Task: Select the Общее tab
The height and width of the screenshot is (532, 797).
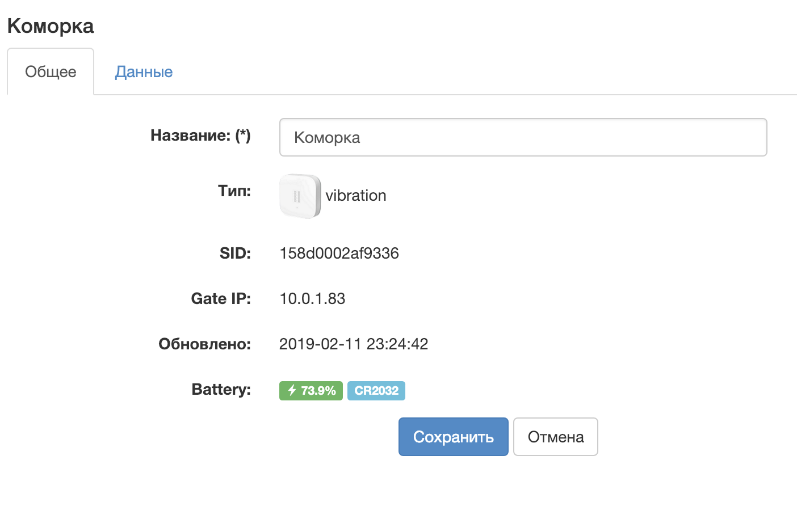Action: [51, 72]
